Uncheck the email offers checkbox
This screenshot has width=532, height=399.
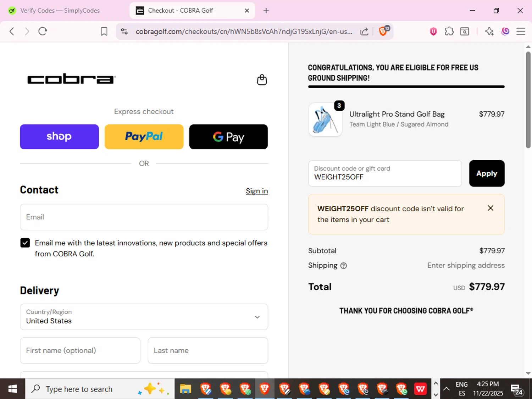[x=25, y=243]
